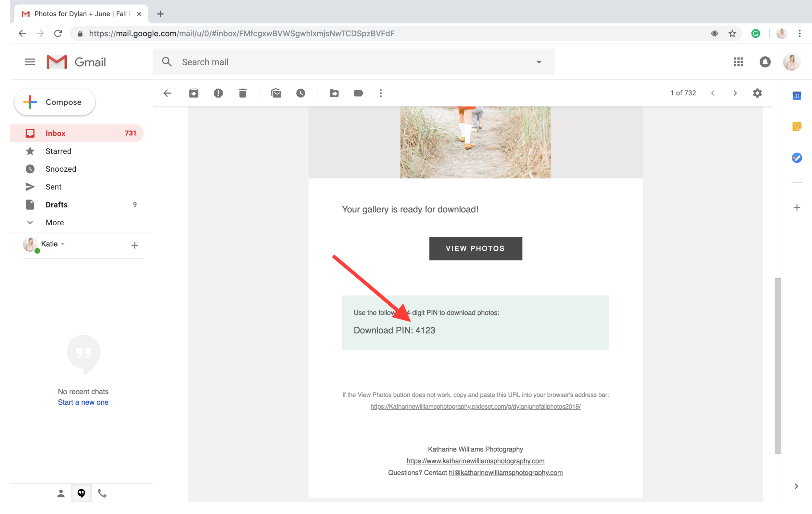The height and width of the screenshot is (514, 812).
Task: Open the pixieset gallery link
Action: click(x=475, y=407)
